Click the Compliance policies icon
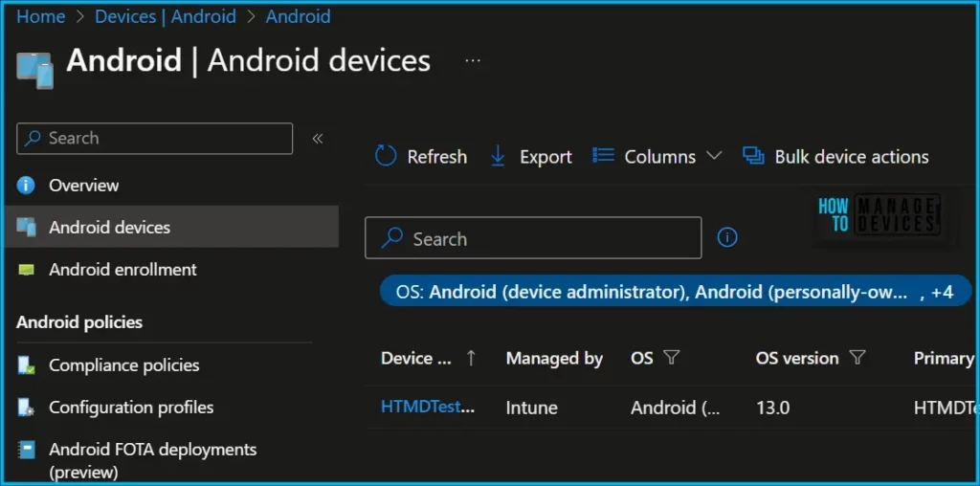980x486 pixels. tap(26, 365)
